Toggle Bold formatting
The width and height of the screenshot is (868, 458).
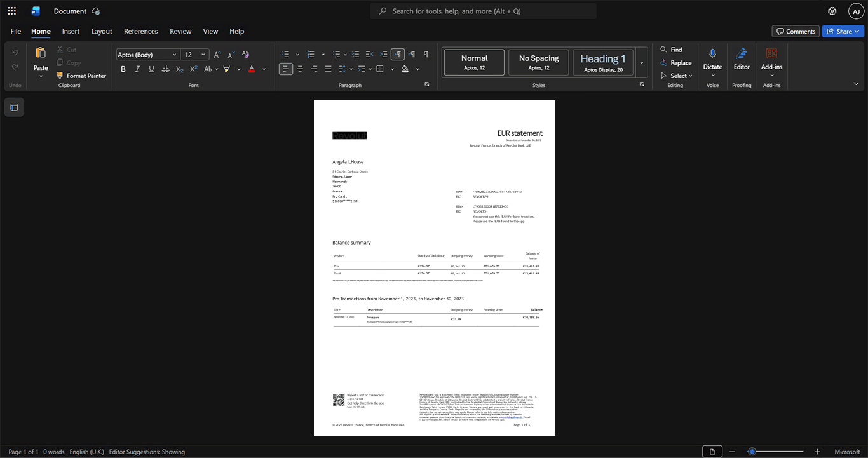(123, 69)
